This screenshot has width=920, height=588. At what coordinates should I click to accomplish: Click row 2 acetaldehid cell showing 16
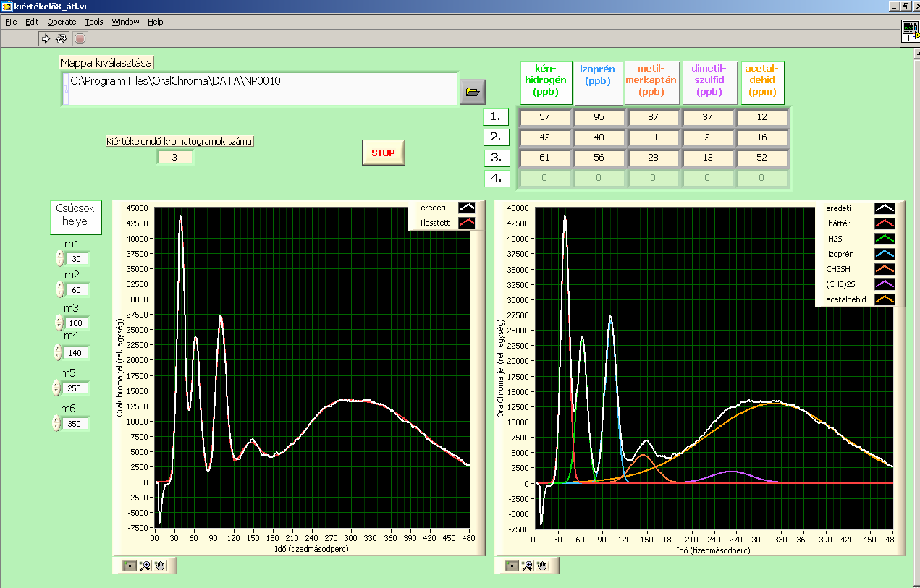tap(761, 137)
